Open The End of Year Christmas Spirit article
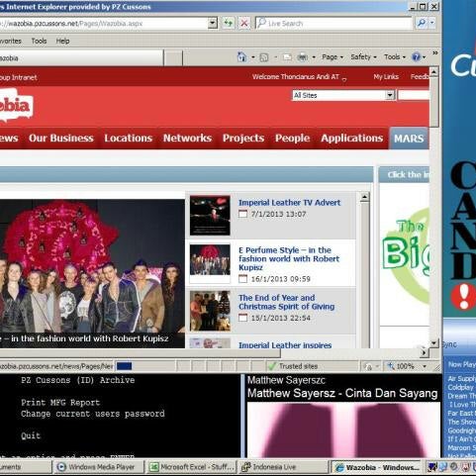This screenshot has height=476, width=476. 286,302
